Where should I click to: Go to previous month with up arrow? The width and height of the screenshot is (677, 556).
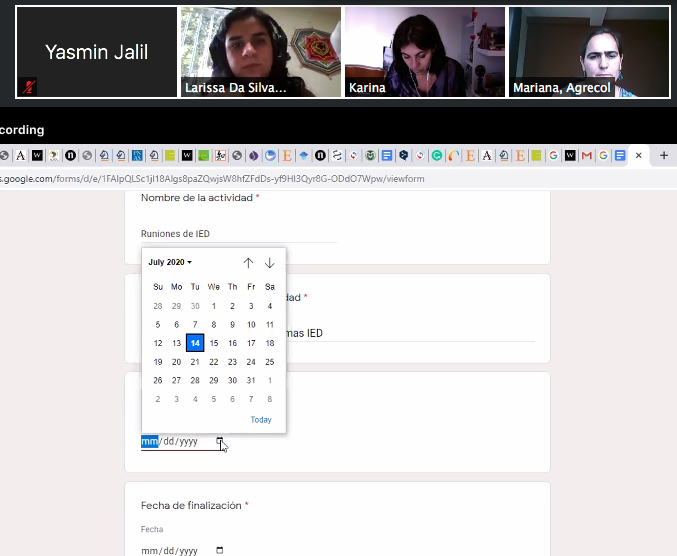pos(248,263)
